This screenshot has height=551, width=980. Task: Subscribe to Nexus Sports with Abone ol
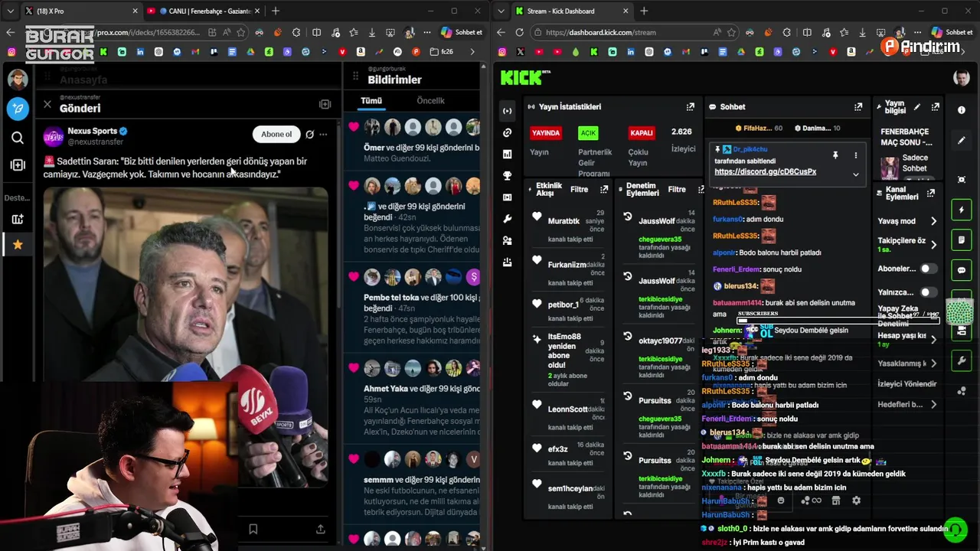tap(276, 134)
